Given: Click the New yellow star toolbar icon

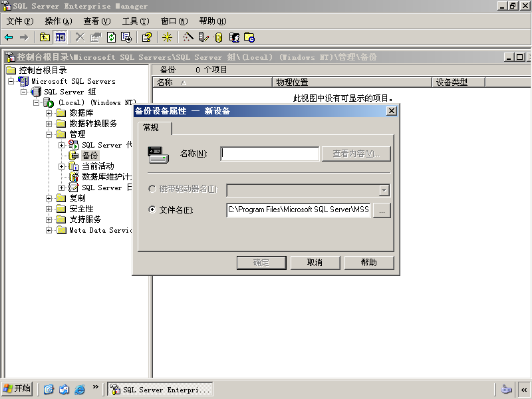Looking at the screenshot, I should (x=167, y=37).
